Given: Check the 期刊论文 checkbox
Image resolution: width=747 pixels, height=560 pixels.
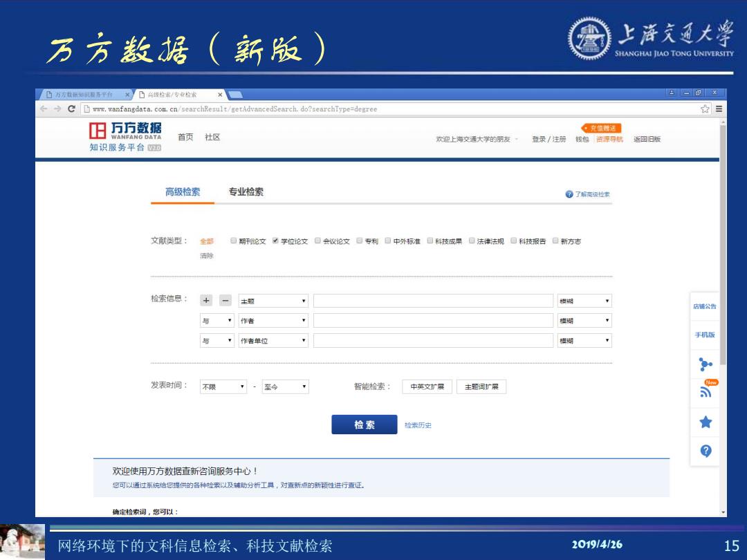Looking at the screenshot, I should (x=234, y=241).
